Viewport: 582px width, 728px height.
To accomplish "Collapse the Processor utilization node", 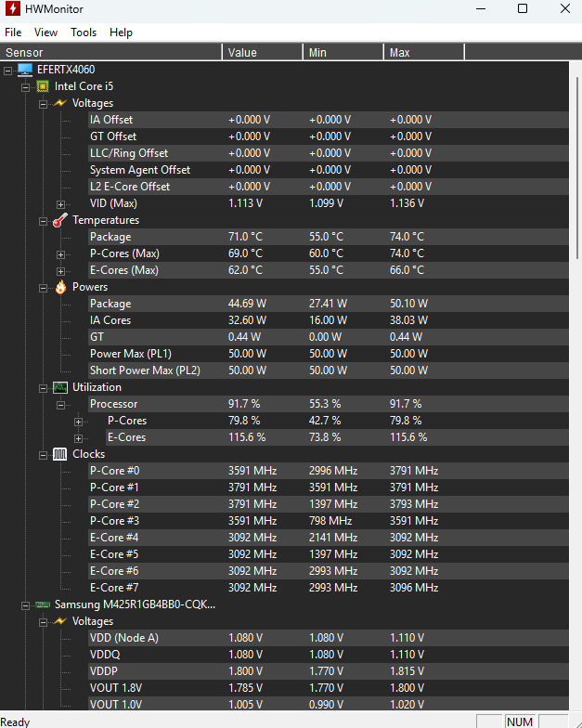I will [61, 405].
